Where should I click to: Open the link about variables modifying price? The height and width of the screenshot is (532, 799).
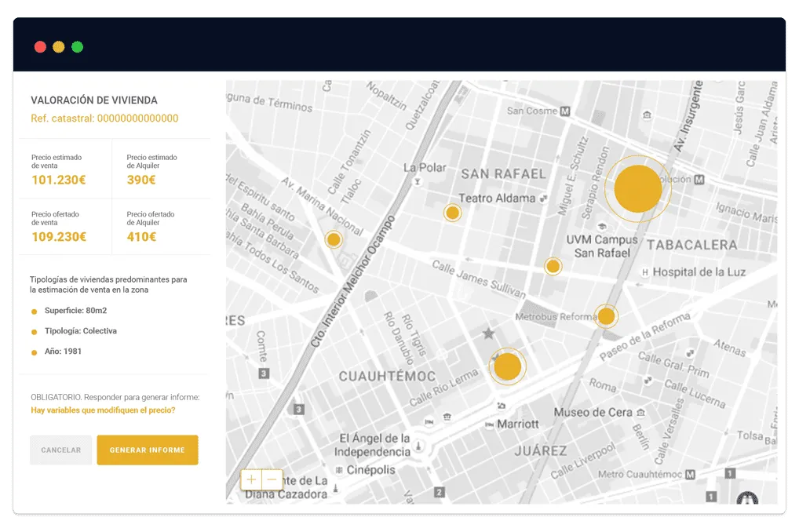[103, 410]
